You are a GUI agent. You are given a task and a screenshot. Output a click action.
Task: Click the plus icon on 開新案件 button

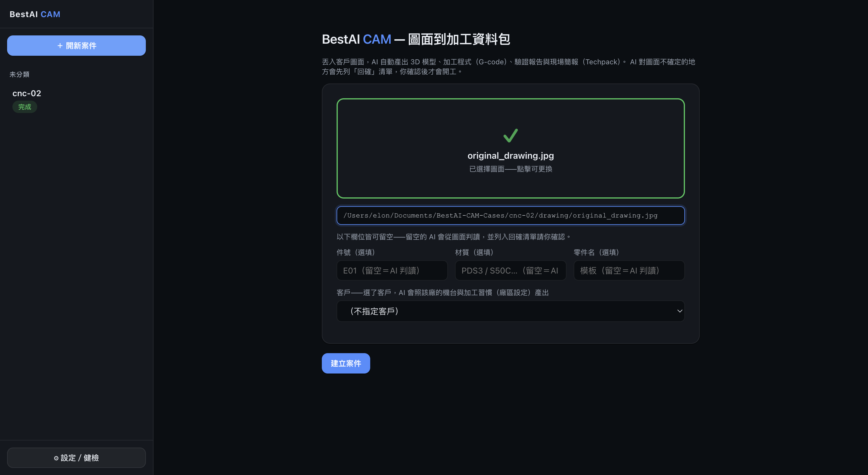tap(60, 45)
